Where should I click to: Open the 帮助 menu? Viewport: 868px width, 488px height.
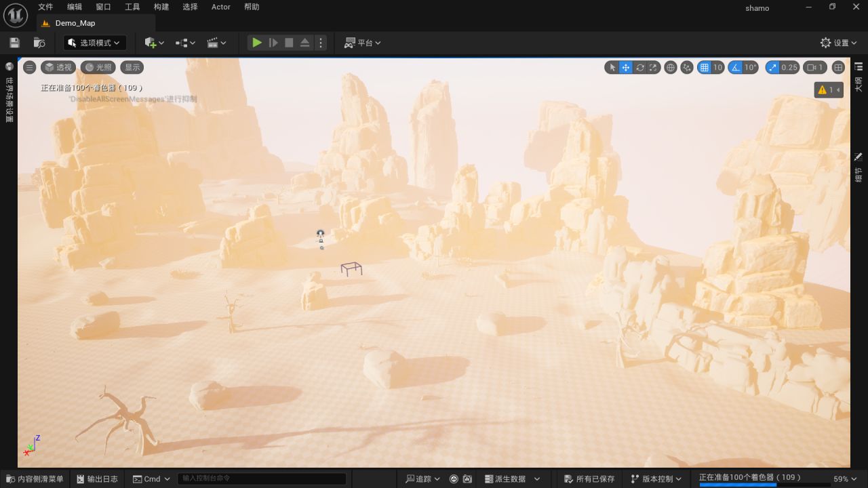click(x=252, y=7)
